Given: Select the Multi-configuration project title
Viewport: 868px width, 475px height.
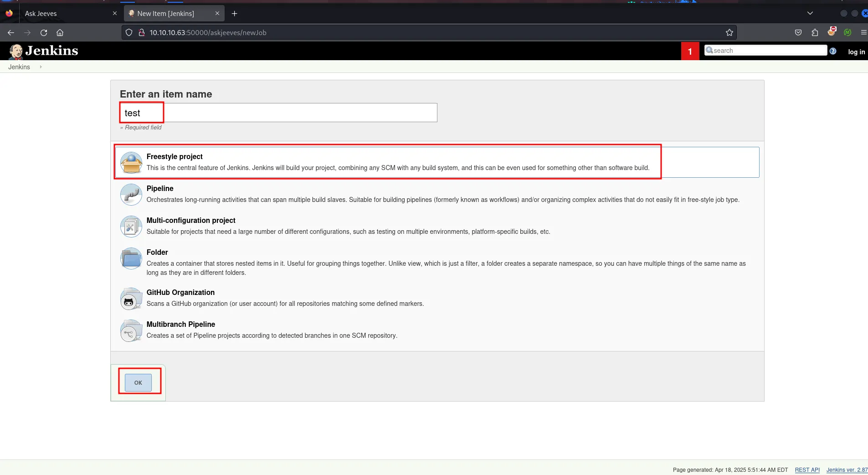Looking at the screenshot, I should point(191,220).
